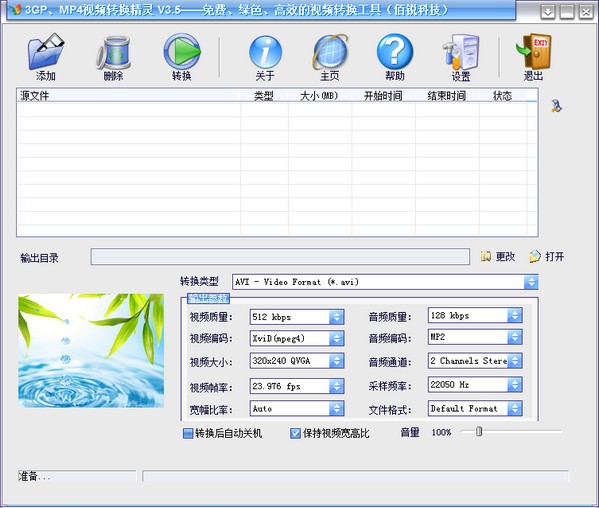Open the 关于 (About) info icon
Image resolution: width=599 pixels, height=508 pixels.
(x=266, y=52)
